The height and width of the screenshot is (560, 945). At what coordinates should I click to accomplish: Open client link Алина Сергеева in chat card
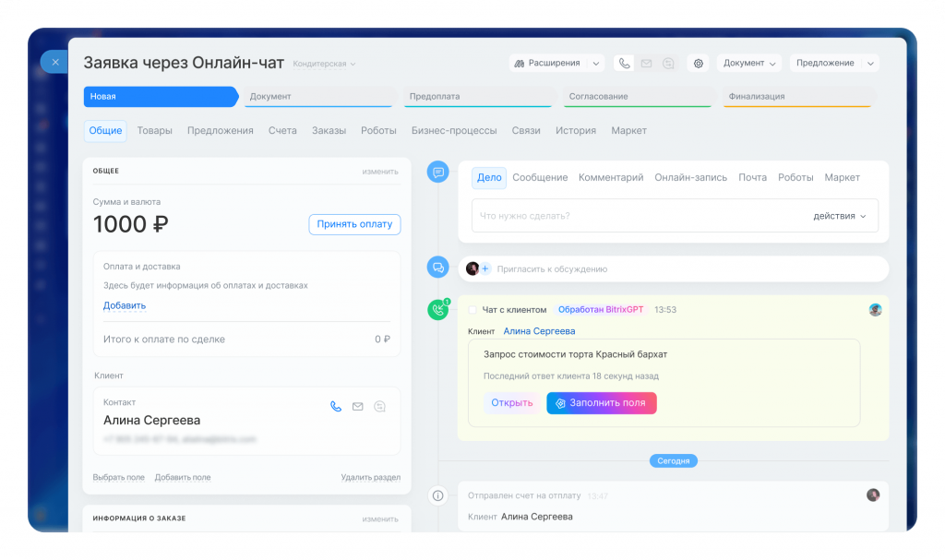[x=539, y=331]
